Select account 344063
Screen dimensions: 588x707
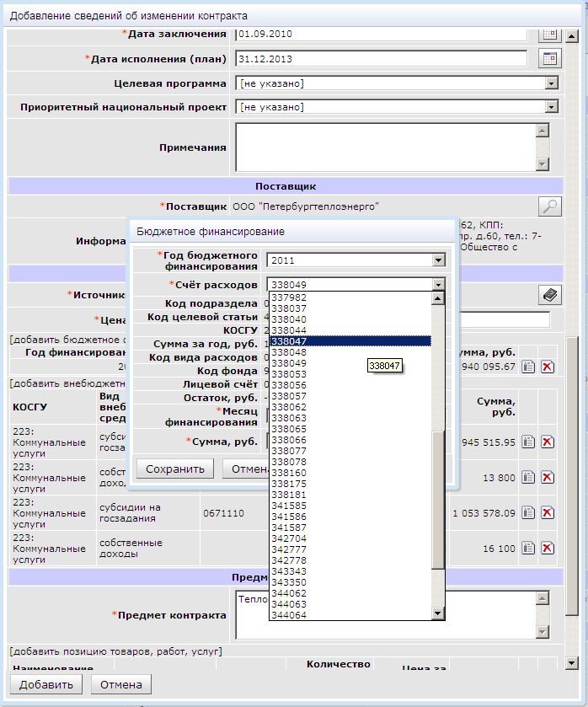pos(350,603)
